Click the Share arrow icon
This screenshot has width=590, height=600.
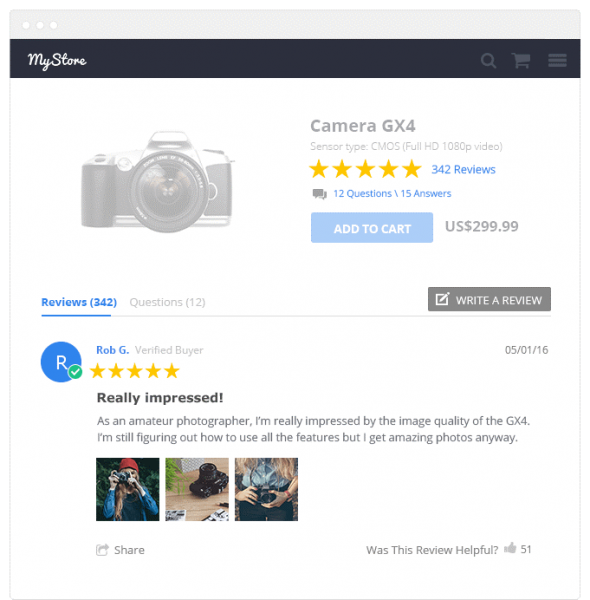point(102,550)
